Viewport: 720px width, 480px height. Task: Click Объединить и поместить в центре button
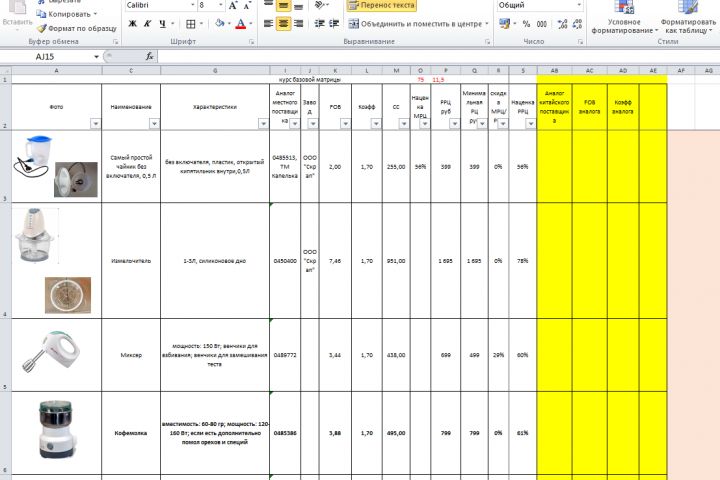[x=415, y=23]
